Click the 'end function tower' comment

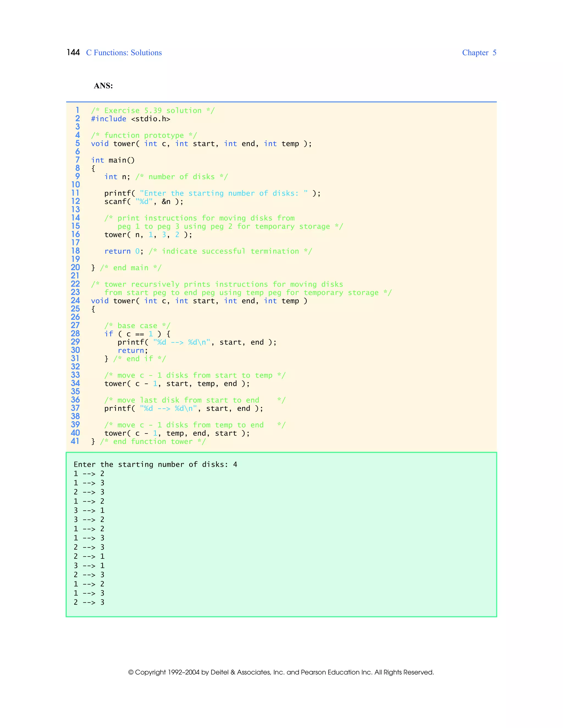click(153, 442)
